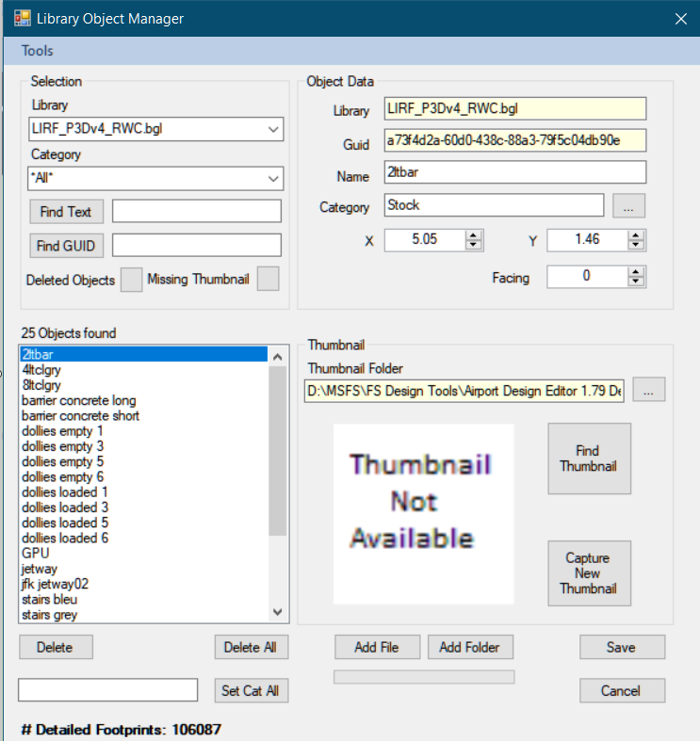
Task: Increase the Facing value with up arrow
Action: (636, 272)
